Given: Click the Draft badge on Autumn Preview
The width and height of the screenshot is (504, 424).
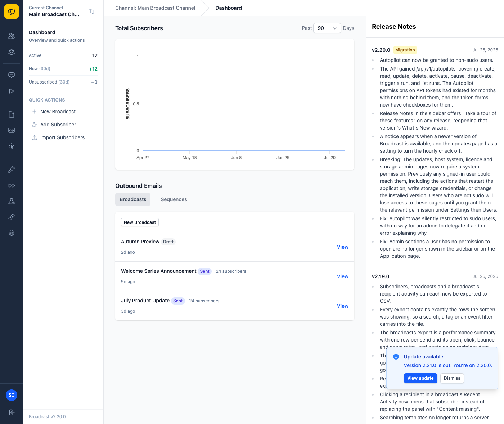Looking at the screenshot, I should click(168, 242).
